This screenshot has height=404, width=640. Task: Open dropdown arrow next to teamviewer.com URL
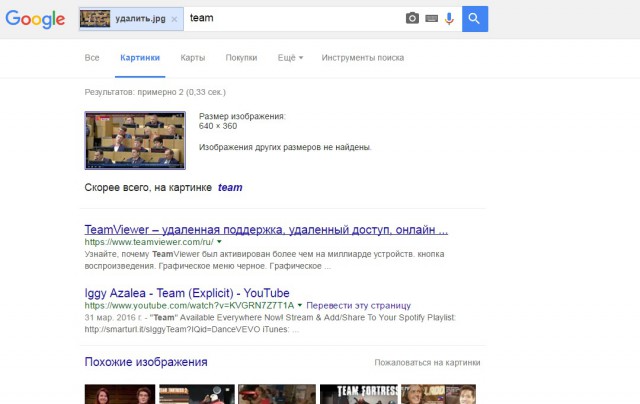tap(219, 242)
